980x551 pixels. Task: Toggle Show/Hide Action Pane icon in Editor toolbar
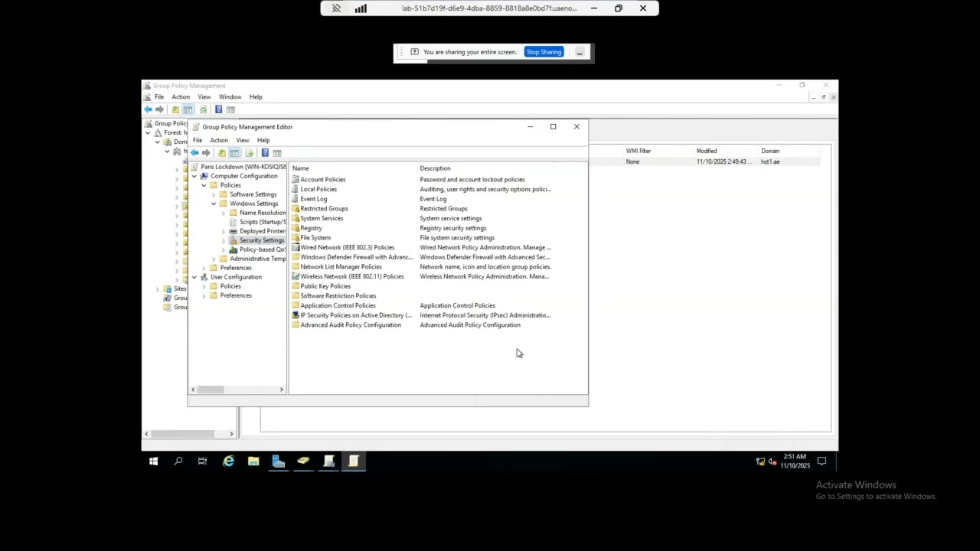[277, 153]
